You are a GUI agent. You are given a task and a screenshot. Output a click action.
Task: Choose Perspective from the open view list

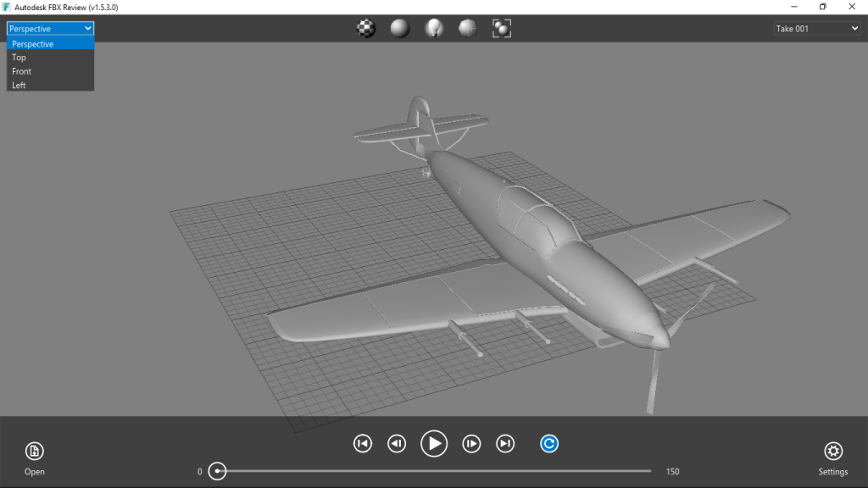(32, 43)
